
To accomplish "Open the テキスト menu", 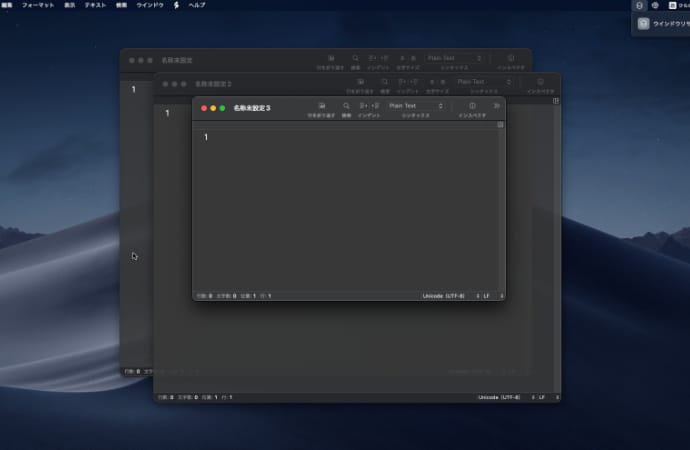I will tap(95, 5).
